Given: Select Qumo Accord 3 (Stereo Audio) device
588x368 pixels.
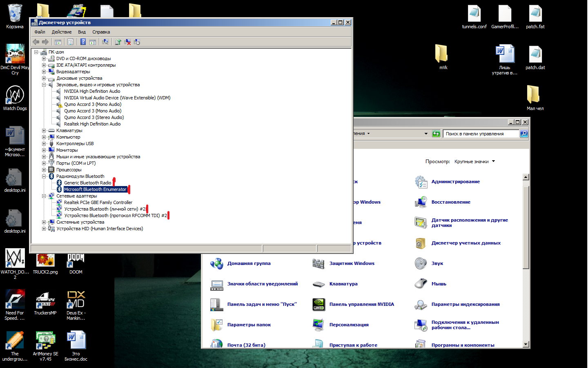Looking at the screenshot, I should pos(94,117).
